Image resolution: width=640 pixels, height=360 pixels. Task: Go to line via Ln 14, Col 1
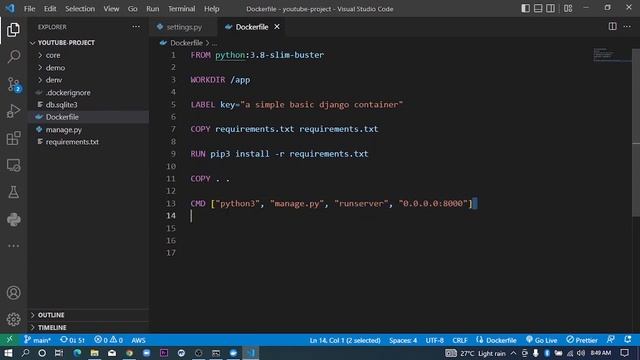345,340
